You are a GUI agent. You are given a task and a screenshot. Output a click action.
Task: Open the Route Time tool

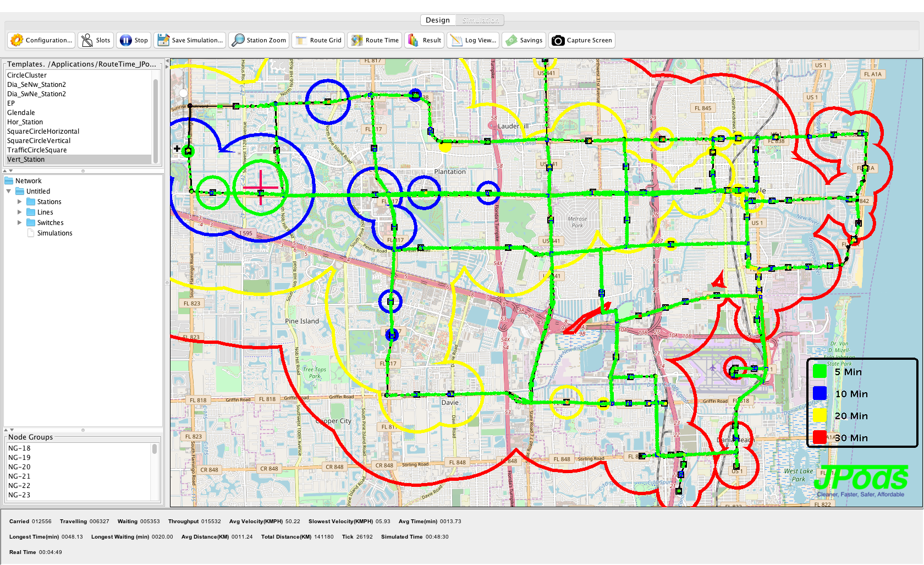pos(357,40)
